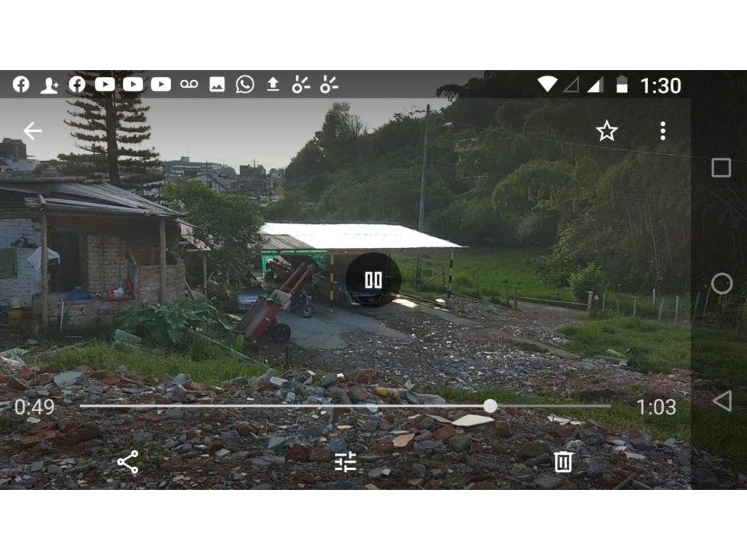This screenshot has width=747, height=560.
Task: Tap the WhatsApp notification icon
Action: [x=245, y=85]
